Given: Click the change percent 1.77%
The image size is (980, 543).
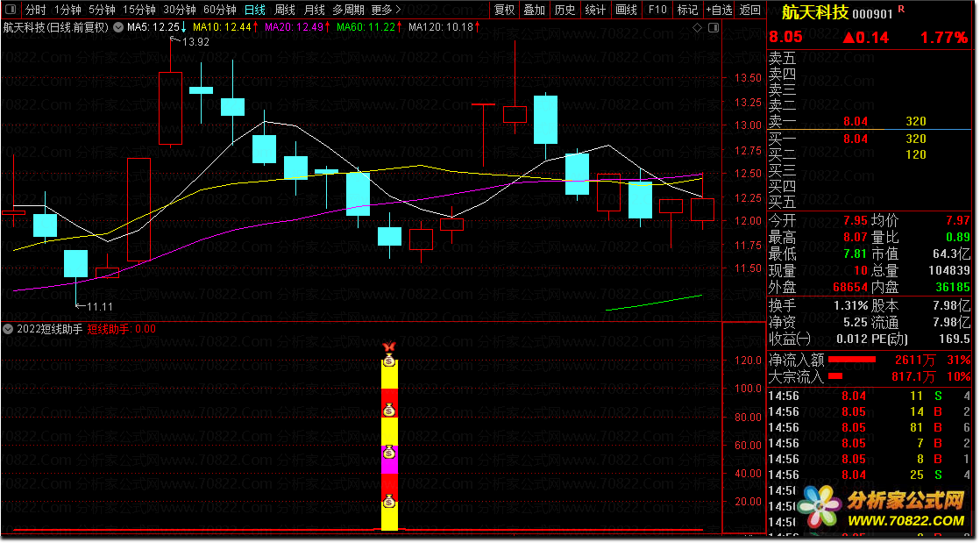Looking at the screenshot, I should 944,38.
